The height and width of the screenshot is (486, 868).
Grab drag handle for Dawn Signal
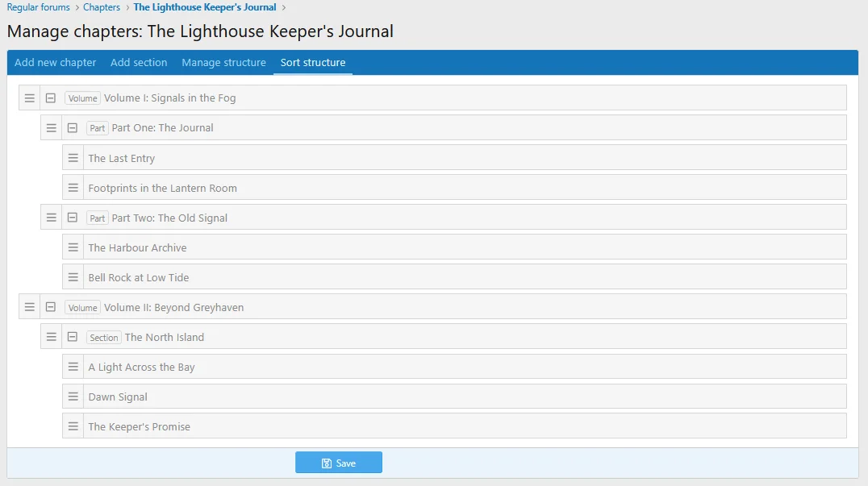[73, 397]
